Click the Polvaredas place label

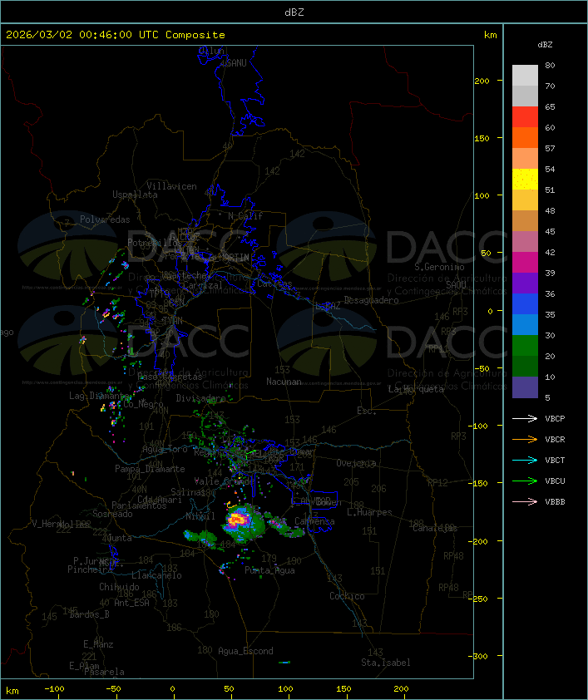click(105, 219)
